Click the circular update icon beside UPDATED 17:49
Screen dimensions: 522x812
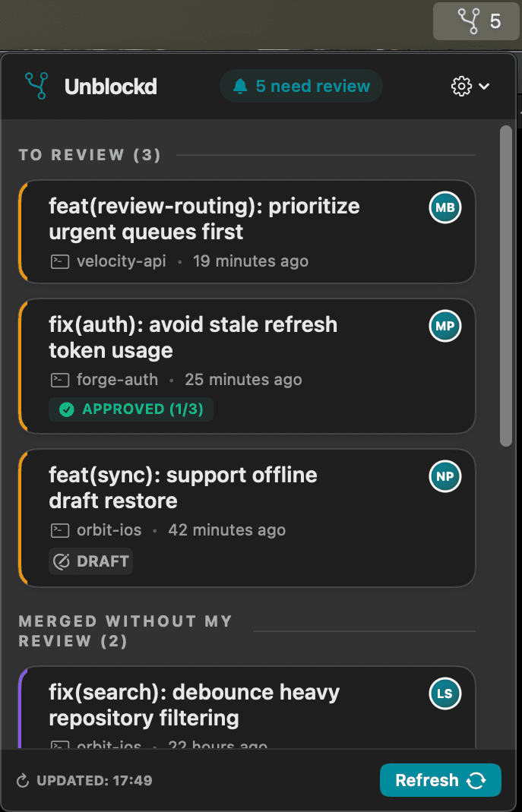tap(23, 779)
